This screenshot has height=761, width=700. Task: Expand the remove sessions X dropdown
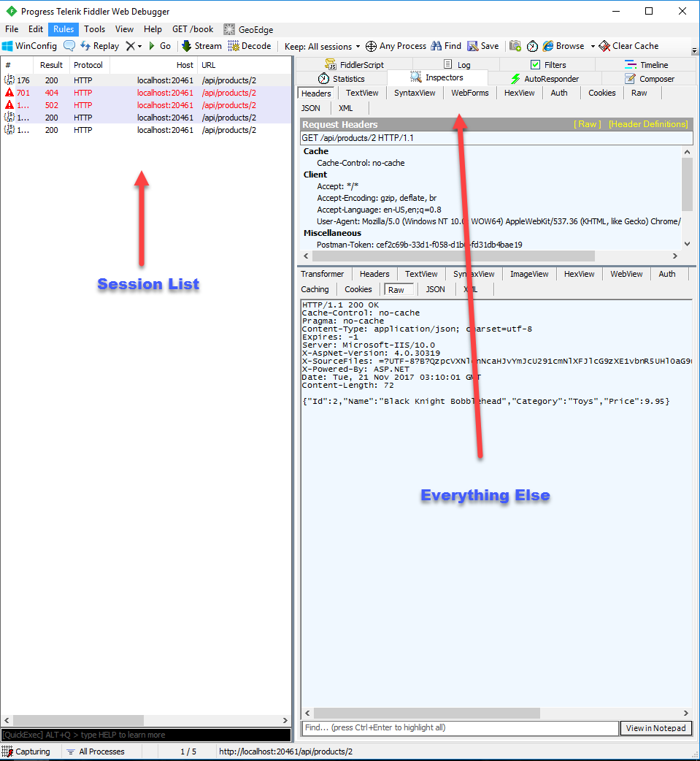click(138, 45)
